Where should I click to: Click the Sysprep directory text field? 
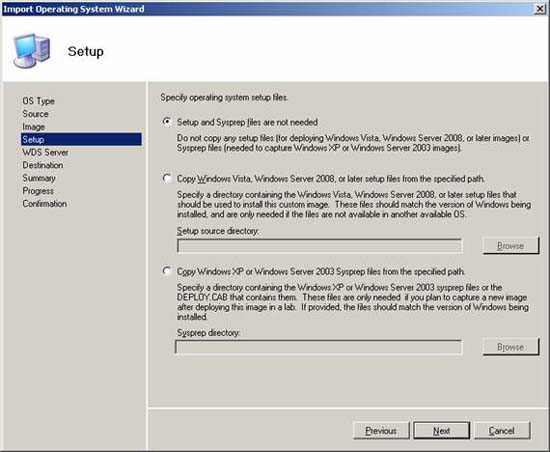pyautogui.click(x=318, y=347)
